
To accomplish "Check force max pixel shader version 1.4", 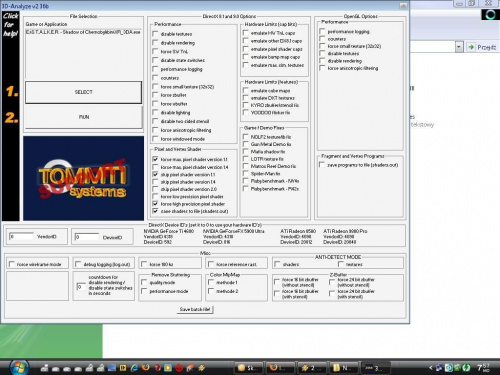I will tap(155, 167).
